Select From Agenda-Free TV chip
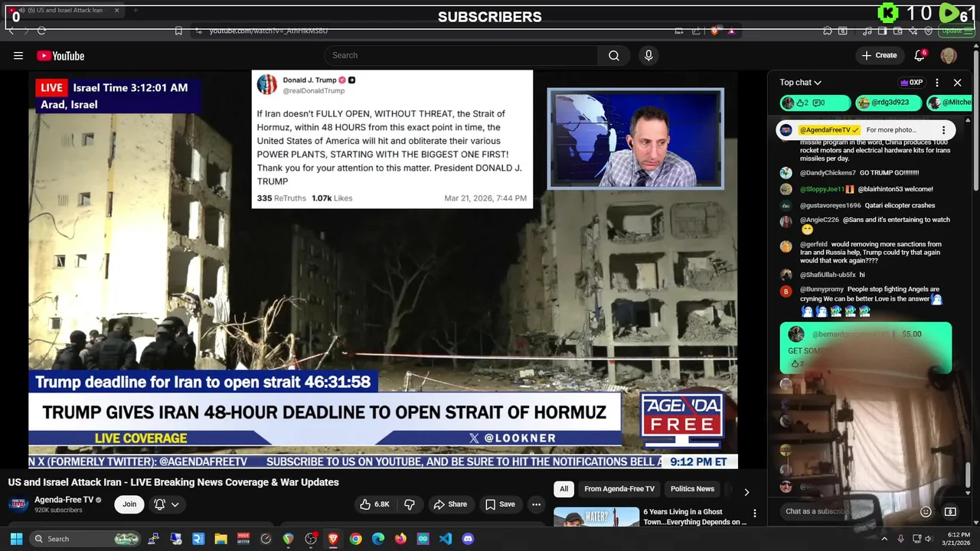 pos(619,489)
